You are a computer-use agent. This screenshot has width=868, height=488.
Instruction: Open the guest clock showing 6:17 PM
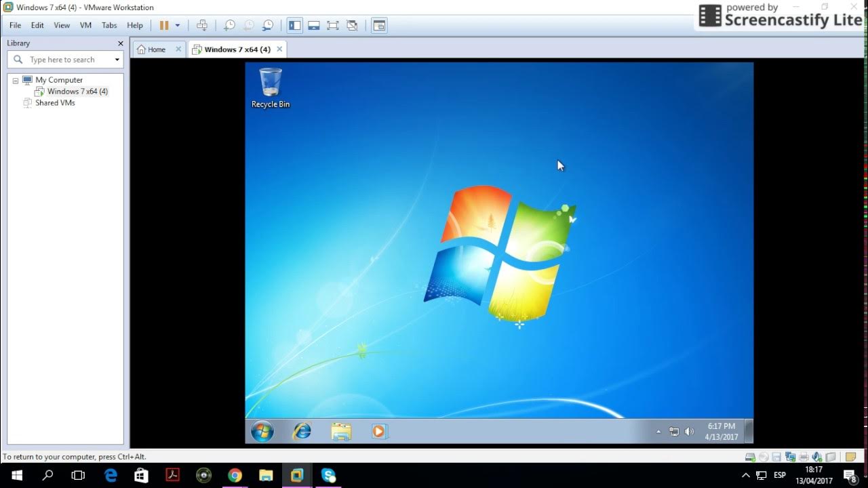click(x=722, y=432)
